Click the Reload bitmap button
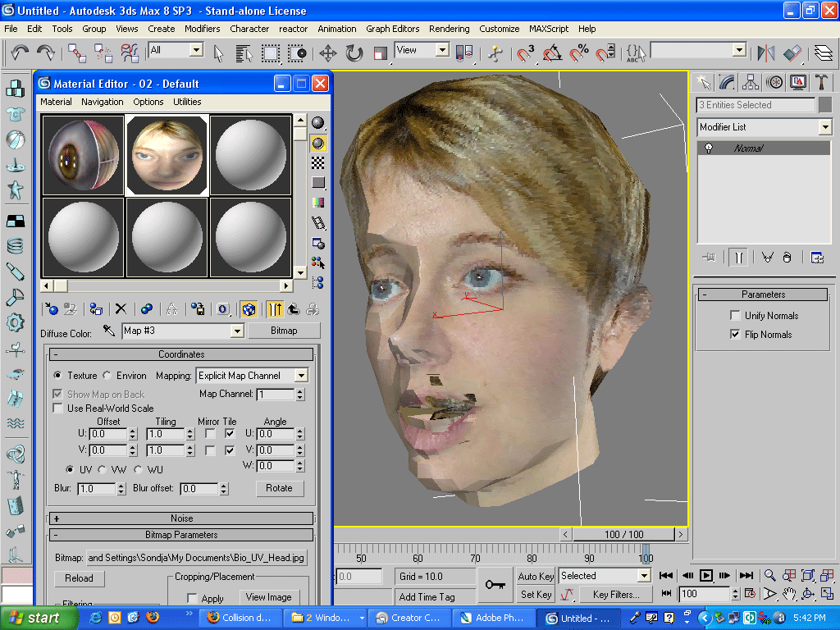Viewport: 840px width, 630px height. click(x=80, y=578)
